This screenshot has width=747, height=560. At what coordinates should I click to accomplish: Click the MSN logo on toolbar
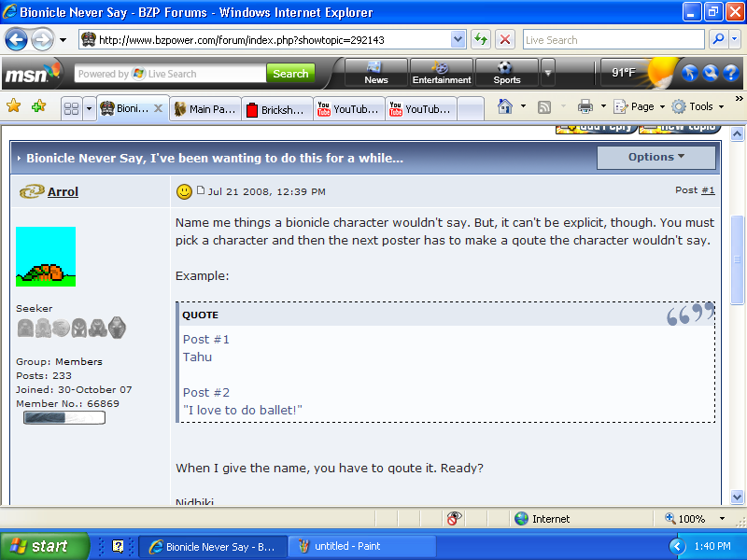coord(33,74)
